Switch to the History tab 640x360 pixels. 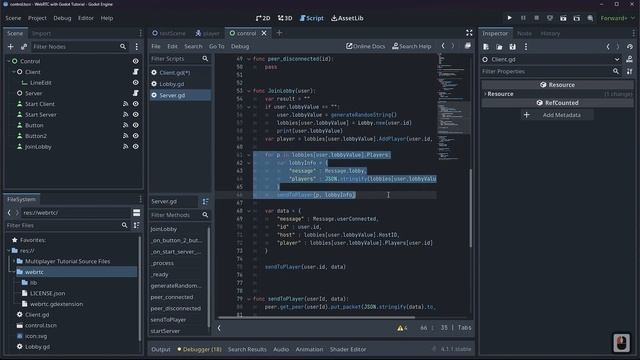(x=550, y=33)
